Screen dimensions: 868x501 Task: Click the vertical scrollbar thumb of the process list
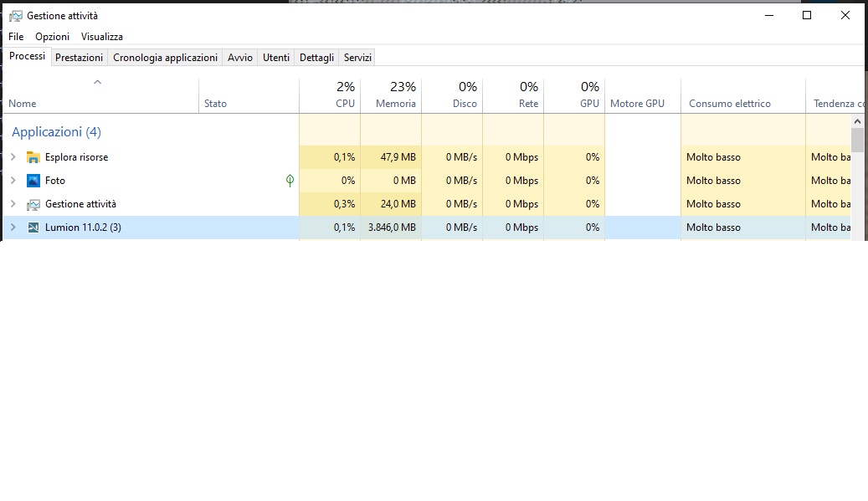tap(857, 140)
